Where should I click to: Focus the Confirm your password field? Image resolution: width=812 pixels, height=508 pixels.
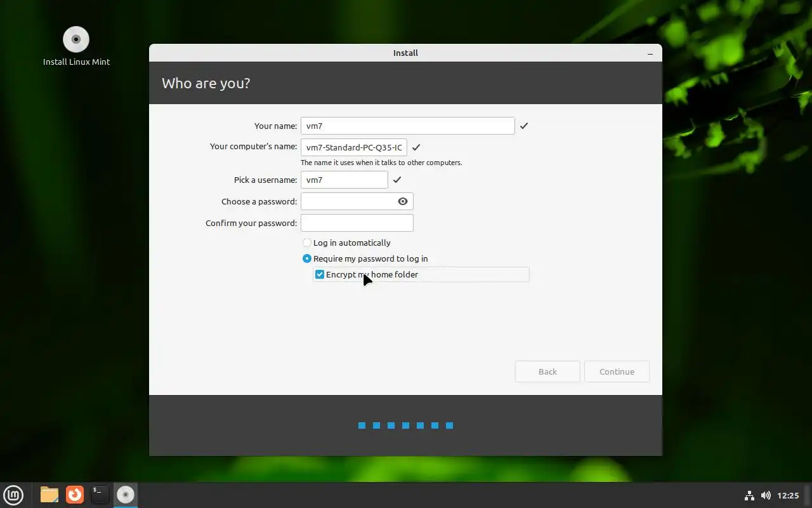[357, 223]
